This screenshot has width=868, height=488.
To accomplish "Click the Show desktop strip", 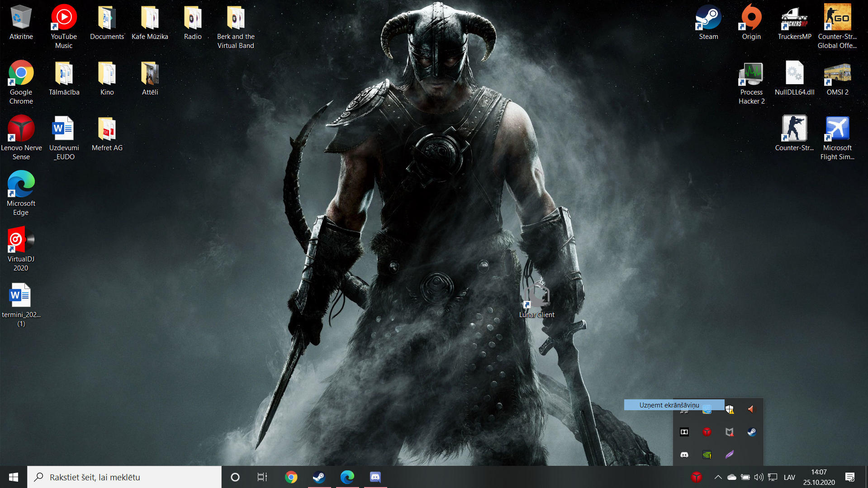I will point(867,477).
